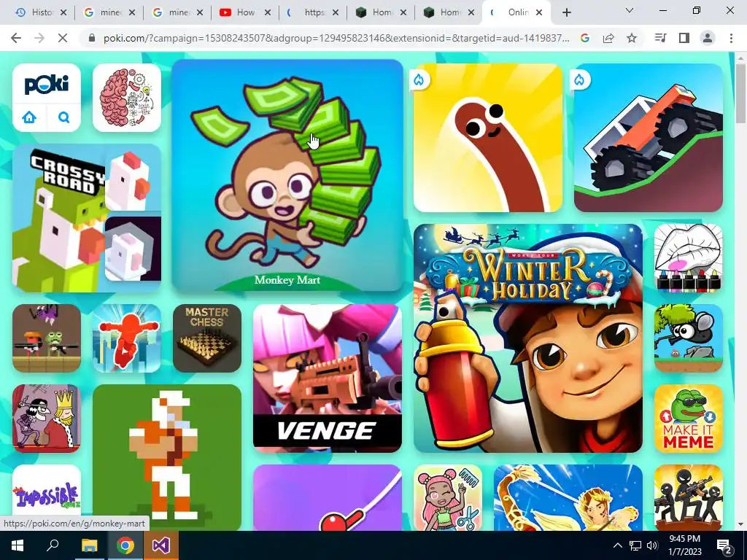Share this page via share icon
This screenshot has height=560, width=747.
pyautogui.click(x=608, y=38)
